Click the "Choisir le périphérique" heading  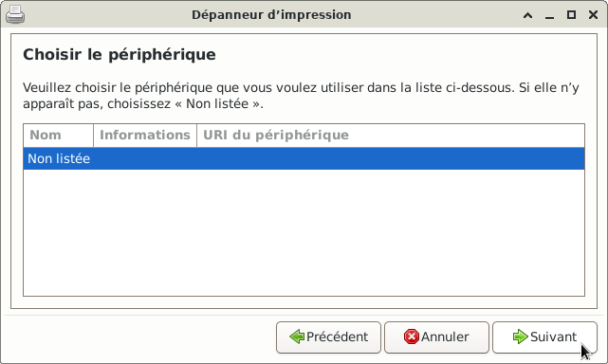pos(120,55)
